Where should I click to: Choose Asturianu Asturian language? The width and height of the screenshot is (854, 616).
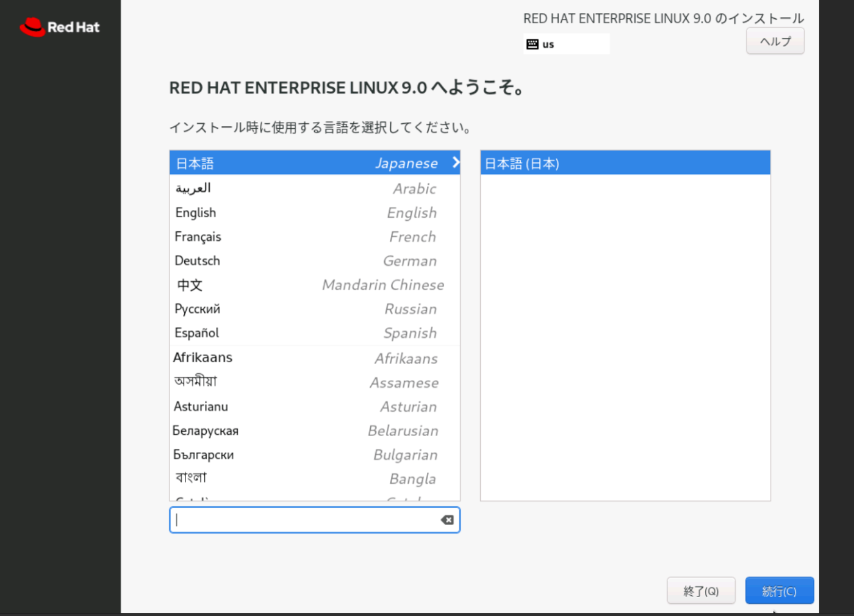click(315, 406)
